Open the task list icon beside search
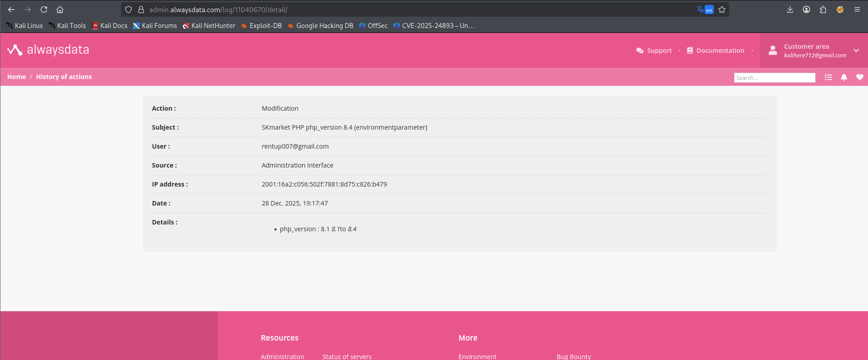This screenshot has width=868, height=360. point(828,77)
